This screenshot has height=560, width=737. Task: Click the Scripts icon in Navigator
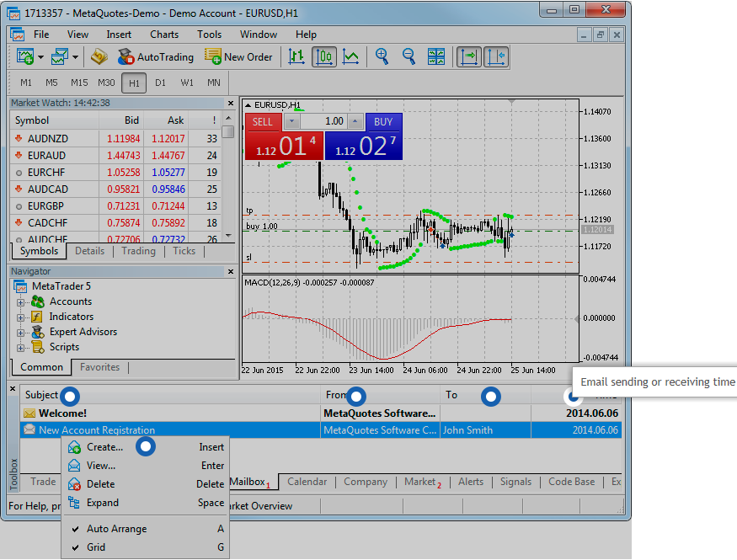tap(38, 347)
